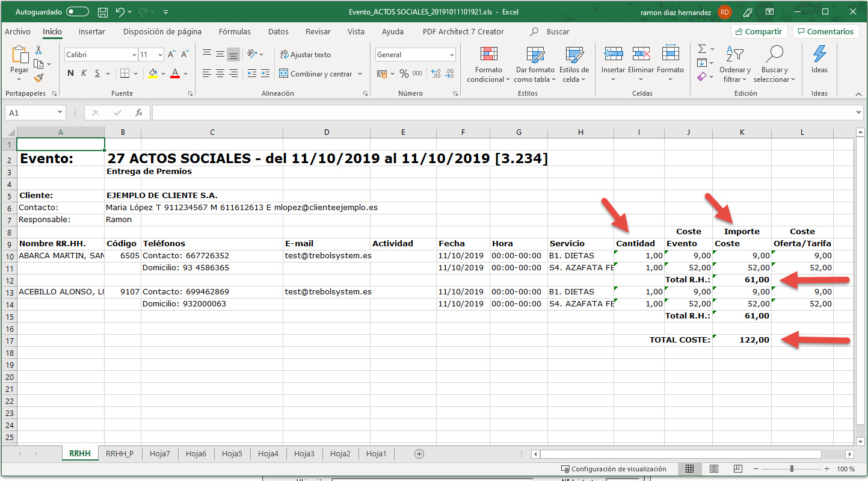This screenshot has height=481, width=868.
Task: Apply percent style format
Action: (x=404, y=73)
